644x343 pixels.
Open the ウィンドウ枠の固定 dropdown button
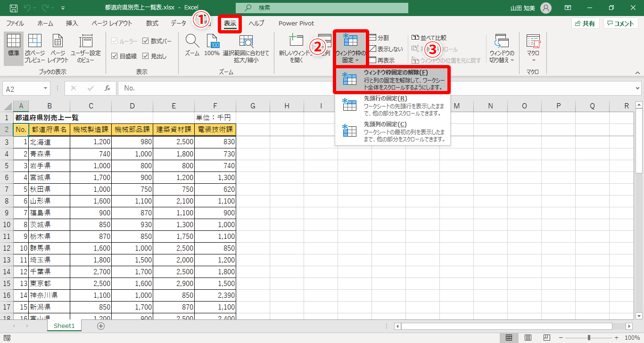[x=351, y=49]
